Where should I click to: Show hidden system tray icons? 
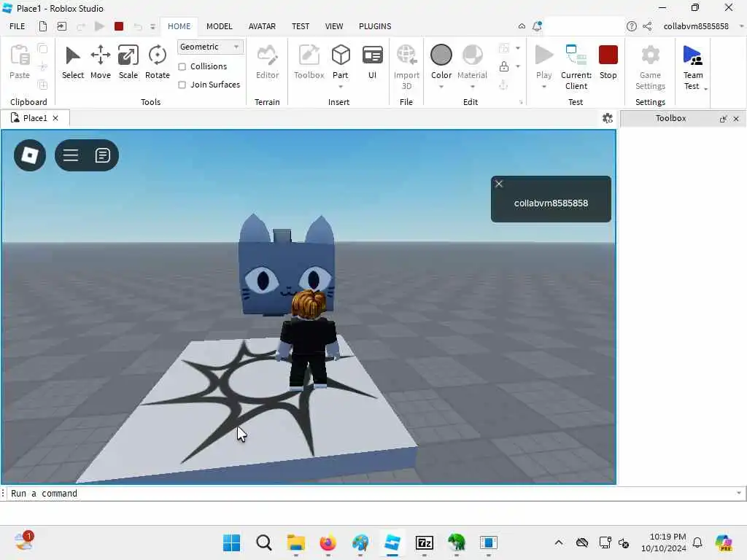559,542
